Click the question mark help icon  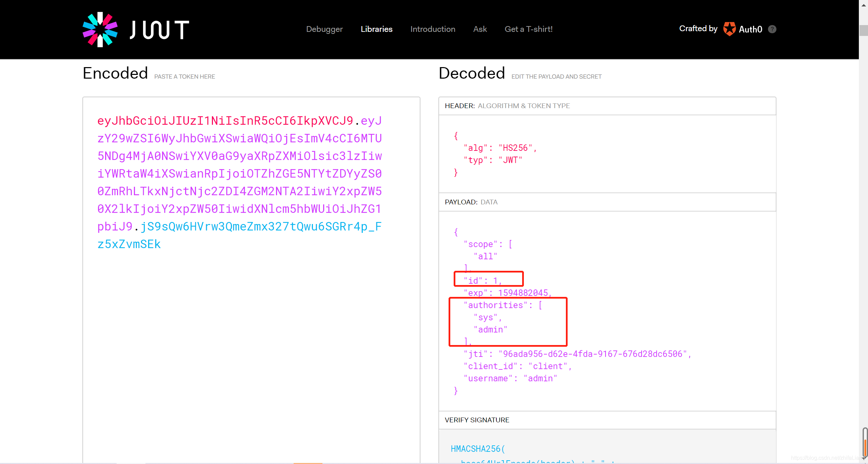[772, 29]
